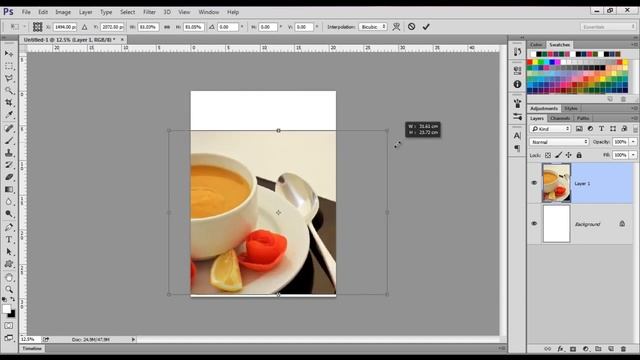This screenshot has height=360, width=640.
Task: Select the Horizontal Type tool
Action: coord(9,240)
